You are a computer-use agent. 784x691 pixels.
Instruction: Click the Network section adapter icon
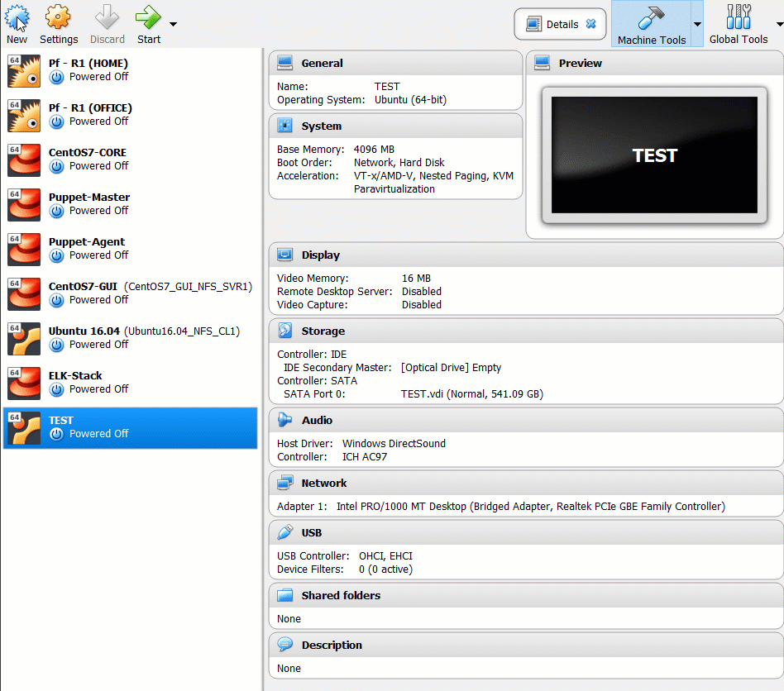[x=284, y=483]
